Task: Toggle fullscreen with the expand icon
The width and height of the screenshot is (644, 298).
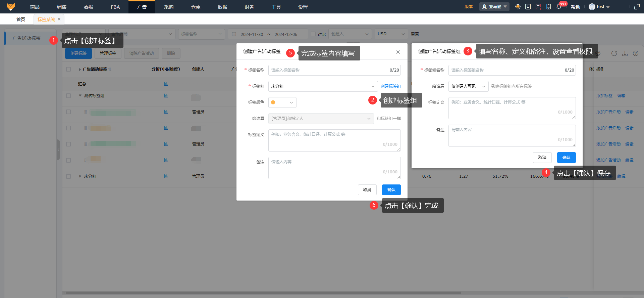Action: pos(637,7)
